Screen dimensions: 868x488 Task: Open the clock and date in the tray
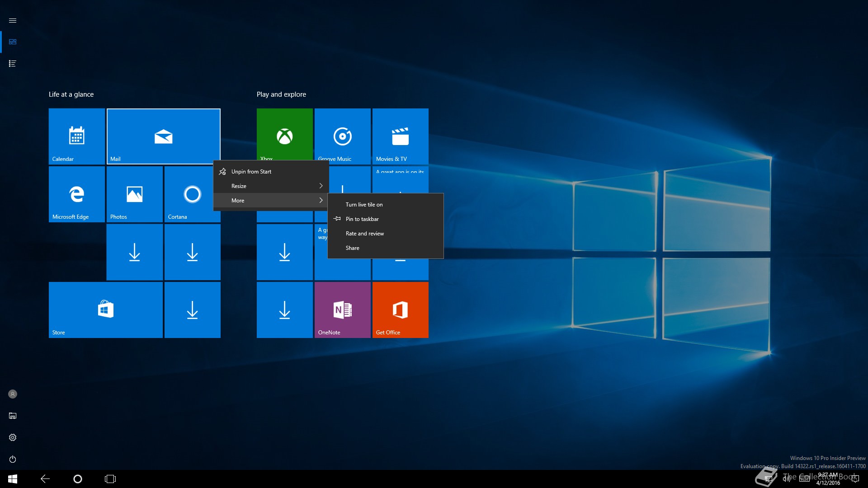(x=828, y=479)
